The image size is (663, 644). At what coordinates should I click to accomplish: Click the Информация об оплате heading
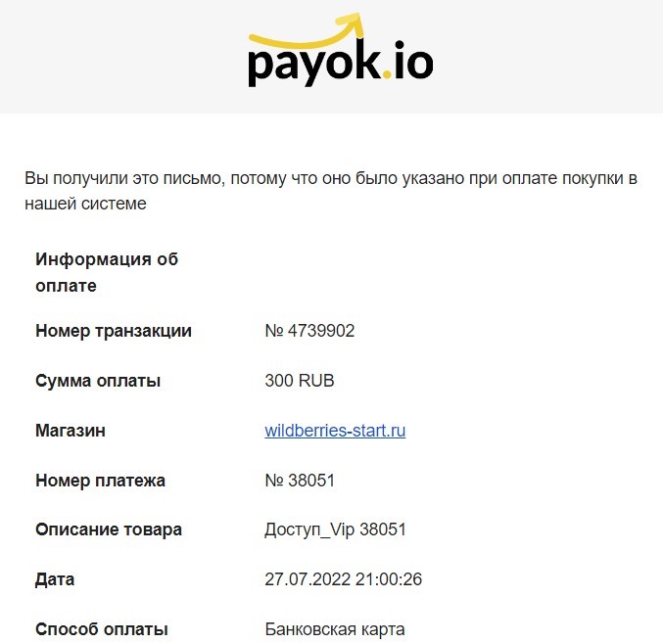point(107,272)
